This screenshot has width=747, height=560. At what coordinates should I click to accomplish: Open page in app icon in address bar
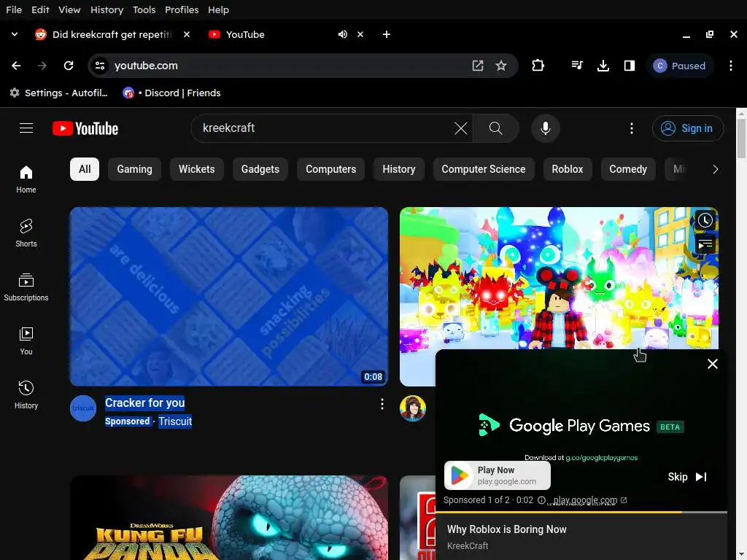coord(477,66)
